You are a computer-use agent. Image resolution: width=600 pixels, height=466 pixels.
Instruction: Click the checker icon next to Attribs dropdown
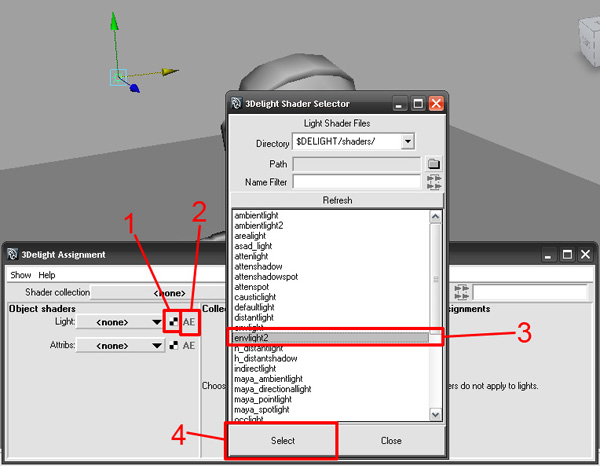pyautogui.click(x=173, y=345)
